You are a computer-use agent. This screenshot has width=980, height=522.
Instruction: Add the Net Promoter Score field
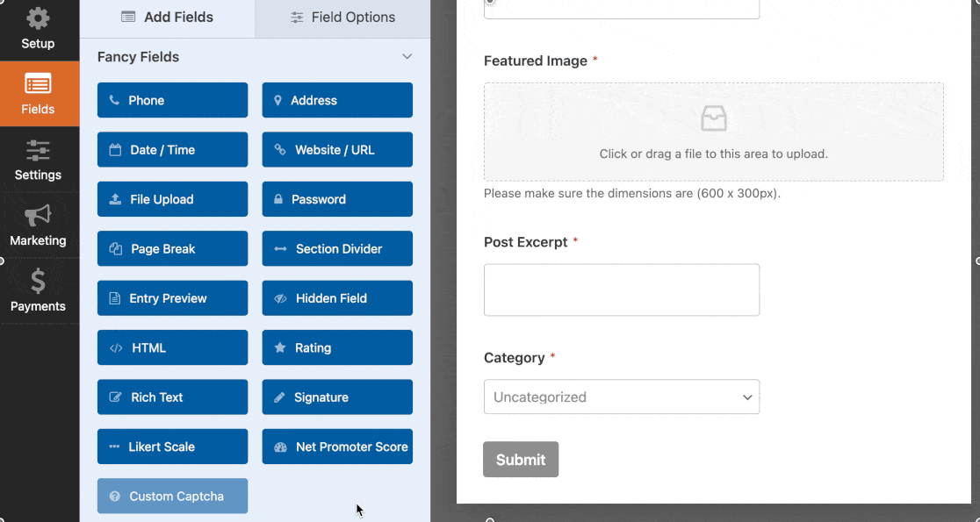337,447
